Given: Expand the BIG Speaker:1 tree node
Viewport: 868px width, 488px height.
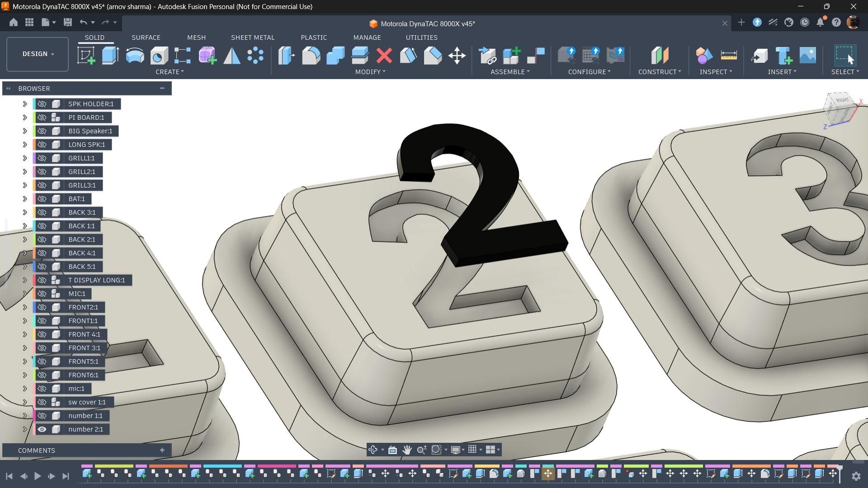Looking at the screenshot, I should (25, 131).
